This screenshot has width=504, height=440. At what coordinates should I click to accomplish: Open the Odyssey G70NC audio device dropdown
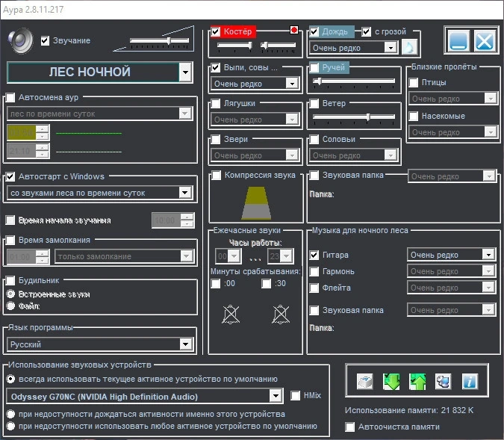pyautogui.click(x=276, y=396)
